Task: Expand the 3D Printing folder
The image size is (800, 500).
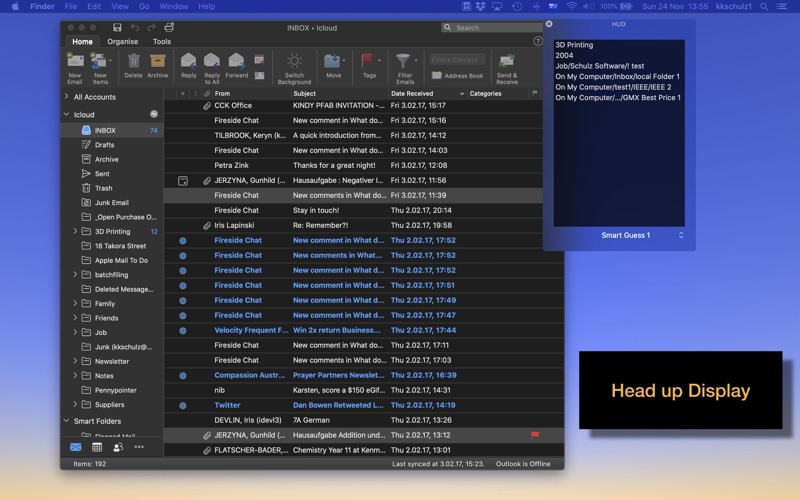Action: (76, 231)
